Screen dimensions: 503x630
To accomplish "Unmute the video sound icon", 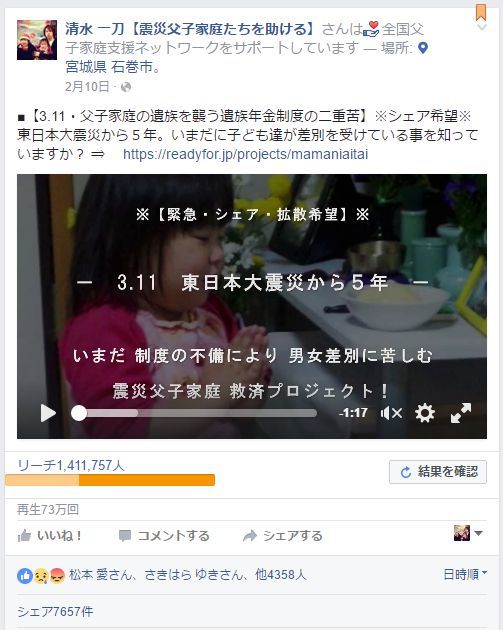I will [391, 413].
